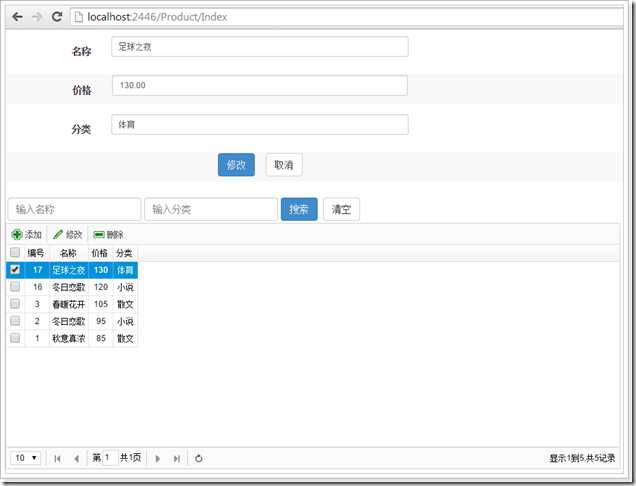Click the page number input
Image resolution: width=636 pixels, height=486 pixels.
(x=110, y=458)
